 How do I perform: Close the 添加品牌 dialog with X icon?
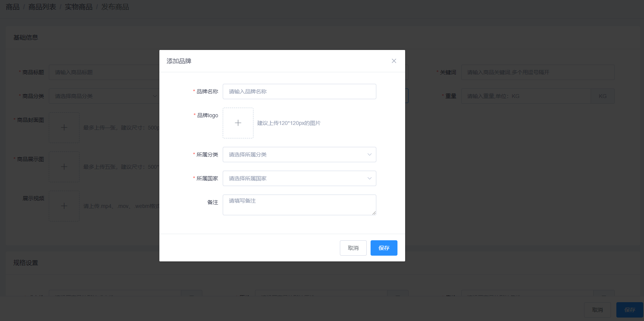point(394,61)
